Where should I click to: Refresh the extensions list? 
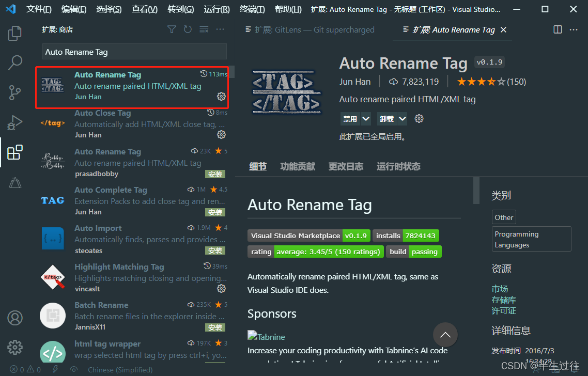pos(188,29)
